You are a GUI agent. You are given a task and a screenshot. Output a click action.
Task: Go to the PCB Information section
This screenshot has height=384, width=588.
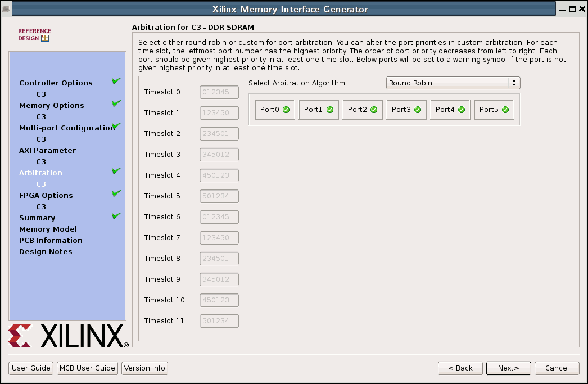[x=51, y=240]
